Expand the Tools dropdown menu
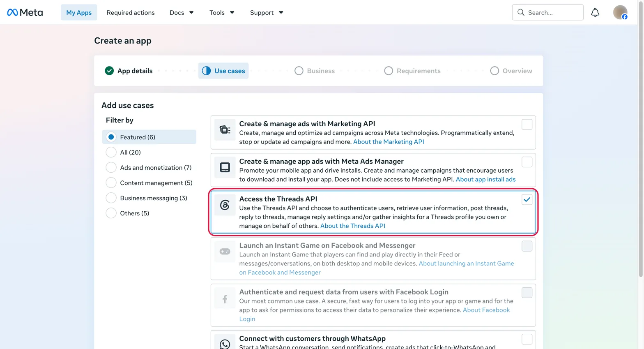Viewport: 644px width, 349px height. (x=222, y=12)
